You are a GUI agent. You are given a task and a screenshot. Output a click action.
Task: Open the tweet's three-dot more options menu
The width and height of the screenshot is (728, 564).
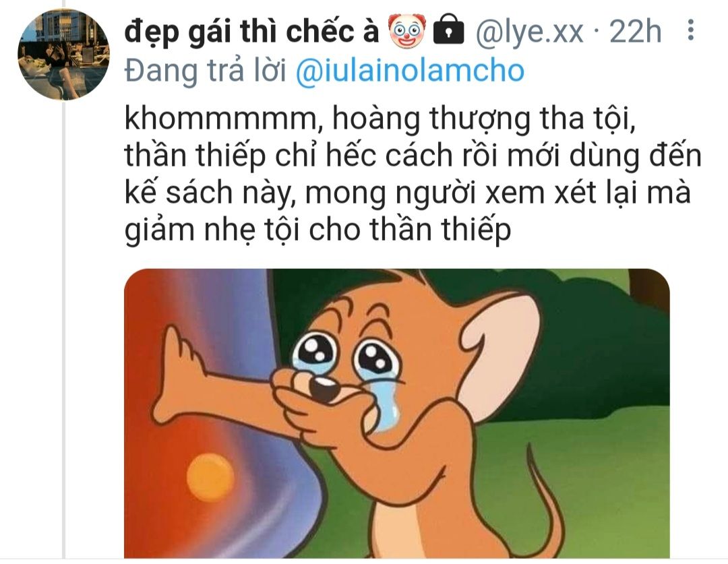tap(691, 30)
